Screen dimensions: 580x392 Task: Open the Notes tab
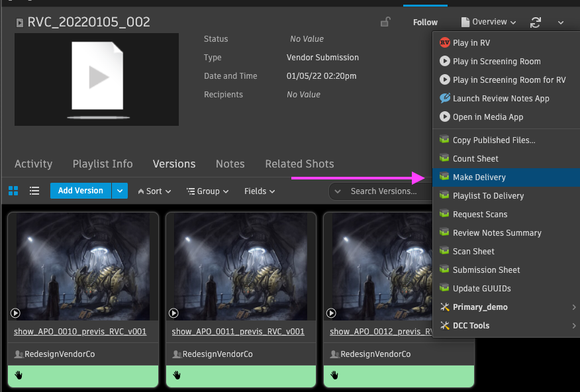coord(230,164)
